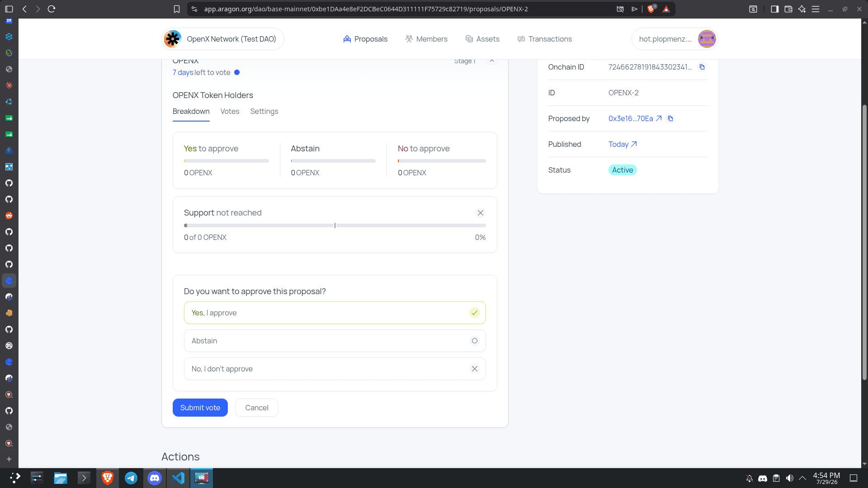Viewport: 868px width, 488px height.
Task: Expand hidden system tray icons arrow
Action: [802, 478]
